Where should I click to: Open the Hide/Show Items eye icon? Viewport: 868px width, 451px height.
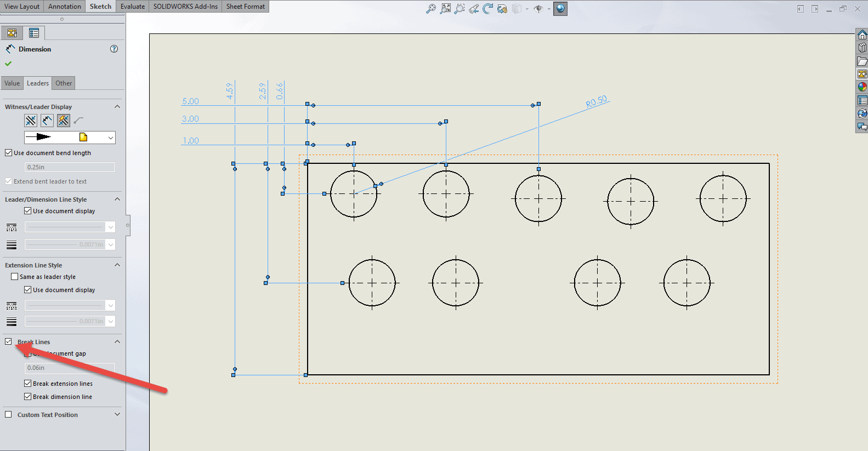(538, 8)
